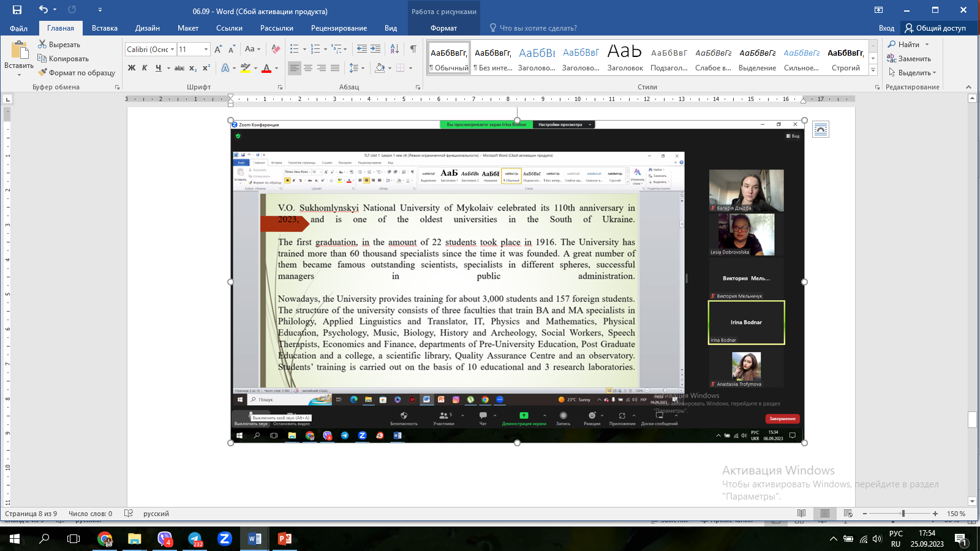Viewport: 980px width, 551px height.
Task: Click the bulleted list icon
Action: [x=295, y=49]
